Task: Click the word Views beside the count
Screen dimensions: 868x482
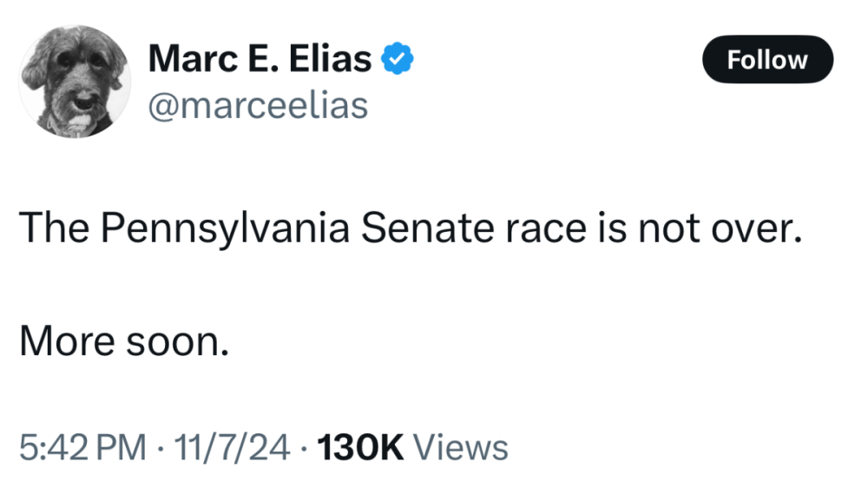Action: coord(460,448)
